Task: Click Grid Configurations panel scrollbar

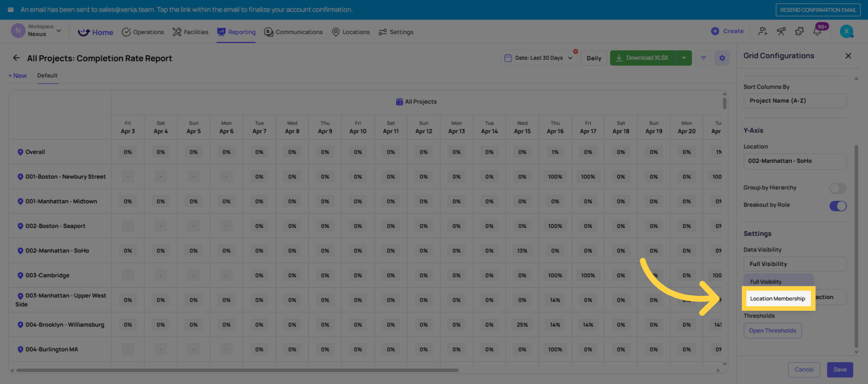Action: (856, 247)
